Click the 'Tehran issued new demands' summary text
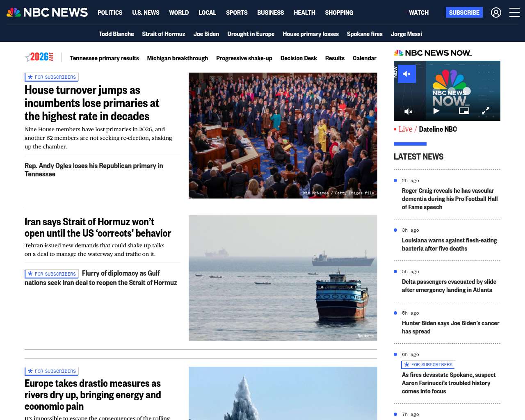 94,250
